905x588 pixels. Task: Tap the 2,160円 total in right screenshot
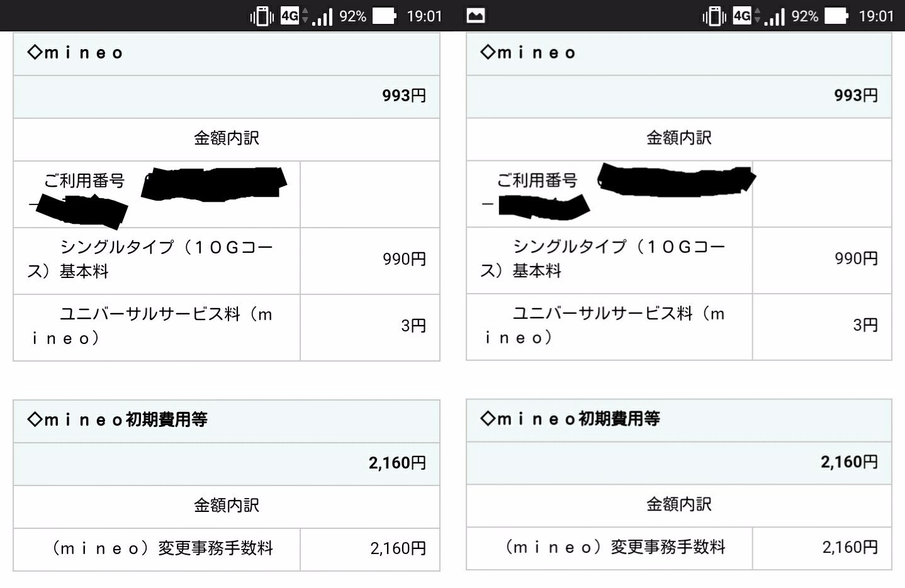click(848, 462)
